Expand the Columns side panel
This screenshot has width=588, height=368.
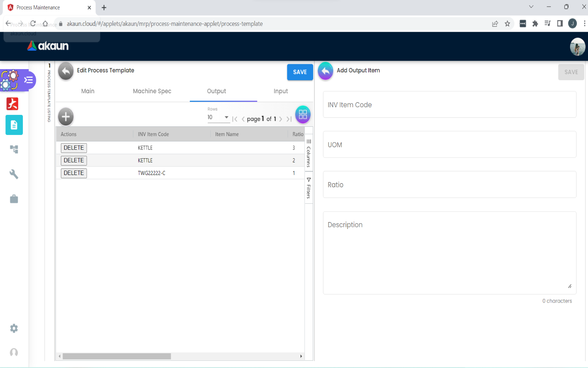pyautogui.click(x=309, y=153)
